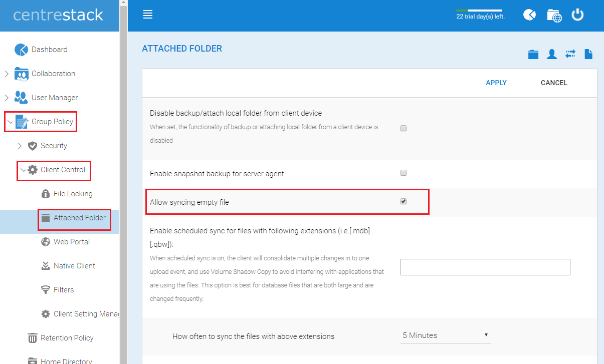
Task: Open Dashboard from the sidebar
Action: point(49,50)
